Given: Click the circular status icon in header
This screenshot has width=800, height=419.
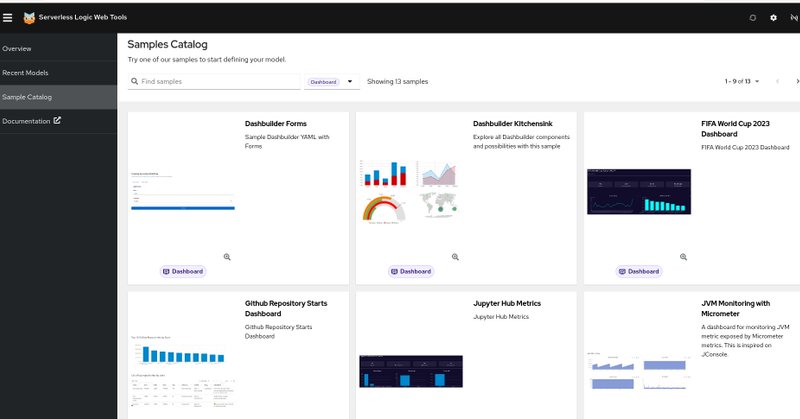Looking at the screenshot, I should 753,18.
